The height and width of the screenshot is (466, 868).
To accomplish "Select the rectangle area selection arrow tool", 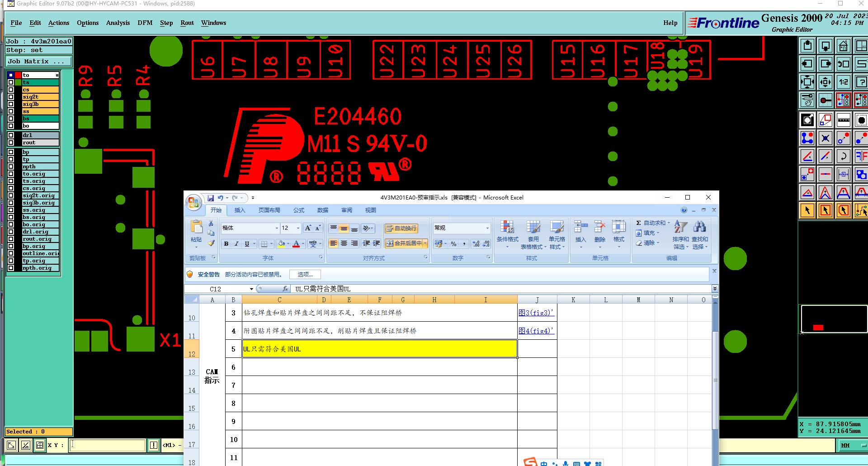I will (x=826, y=210).
